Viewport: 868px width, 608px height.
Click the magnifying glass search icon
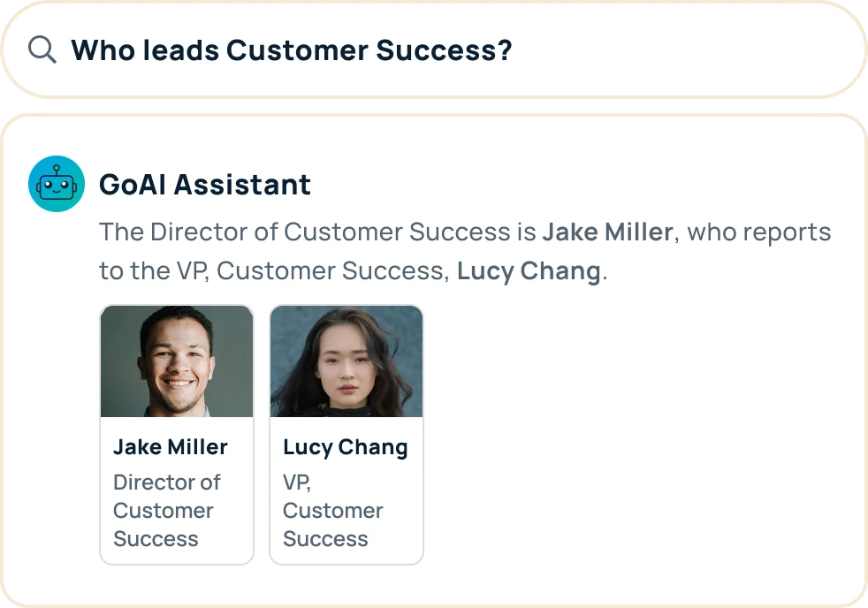[x=42, y=49]
